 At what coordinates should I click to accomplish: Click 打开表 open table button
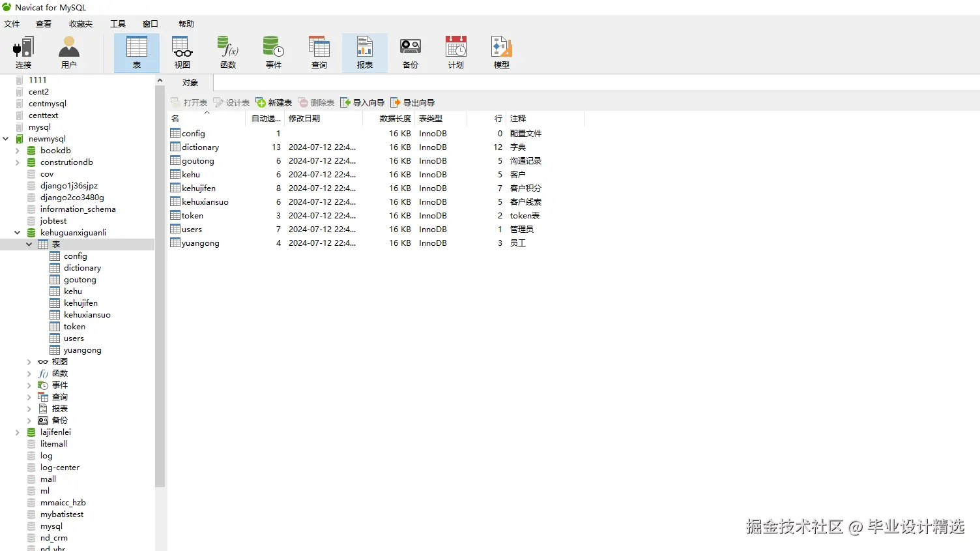coord(189,102)
